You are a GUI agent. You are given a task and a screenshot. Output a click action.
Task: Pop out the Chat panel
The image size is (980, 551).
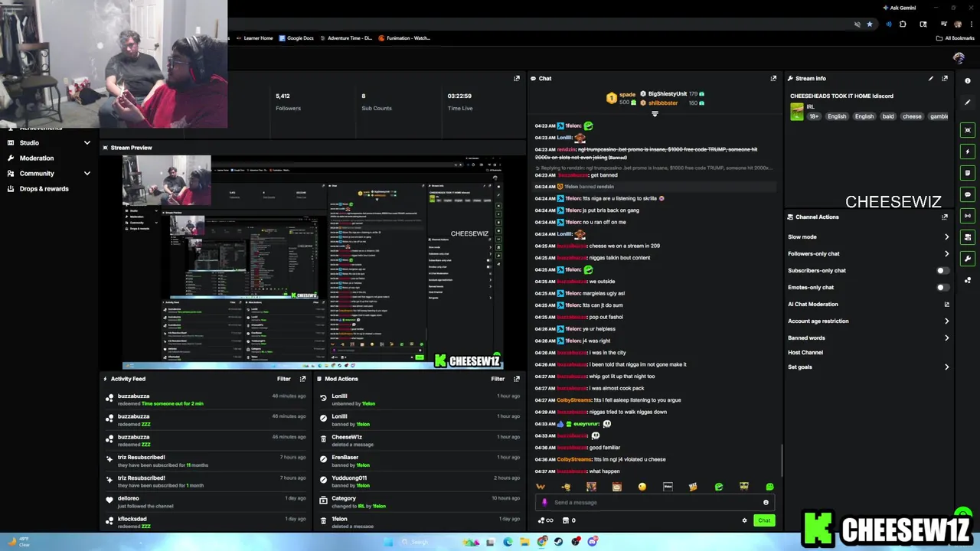pyautogui.click(x=773, y=78)
